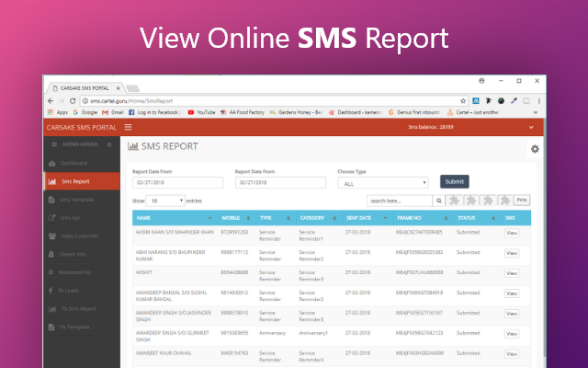
Task: Click the browser forward arrow
Action: click(x=62, y=101)
